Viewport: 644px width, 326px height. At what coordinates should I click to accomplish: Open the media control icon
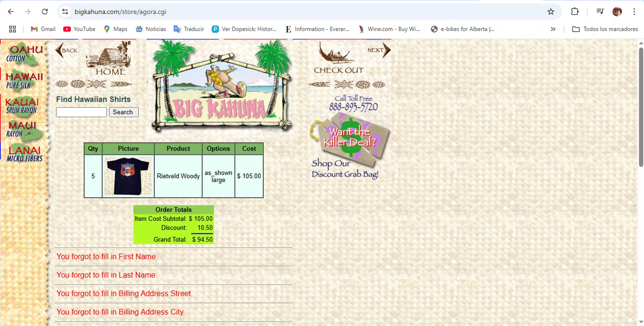[x=600, y=12]
